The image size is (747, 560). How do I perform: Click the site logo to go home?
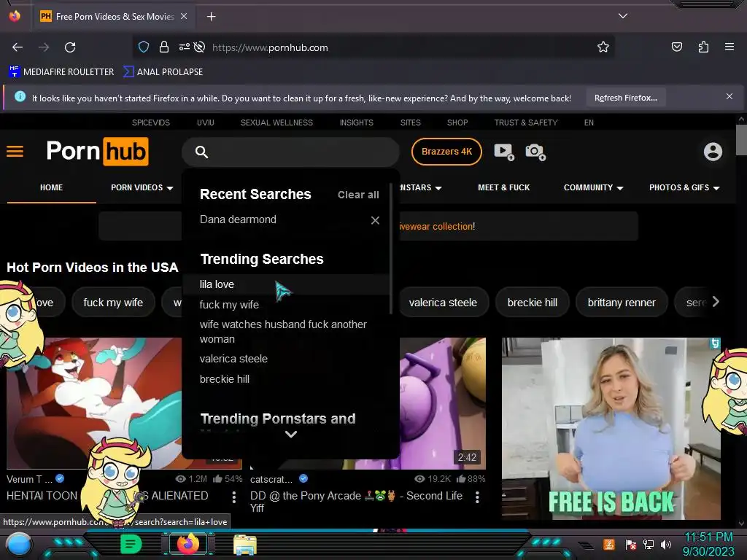[98, 152]
